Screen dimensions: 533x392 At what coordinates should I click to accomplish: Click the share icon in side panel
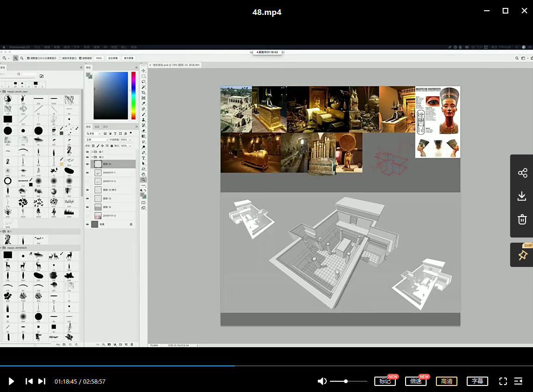(x=522, y=173)
